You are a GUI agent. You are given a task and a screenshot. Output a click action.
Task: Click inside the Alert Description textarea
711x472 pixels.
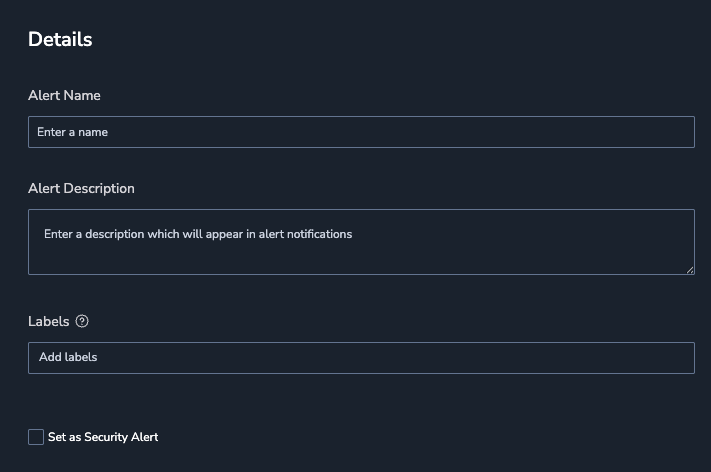pos(361,242)
